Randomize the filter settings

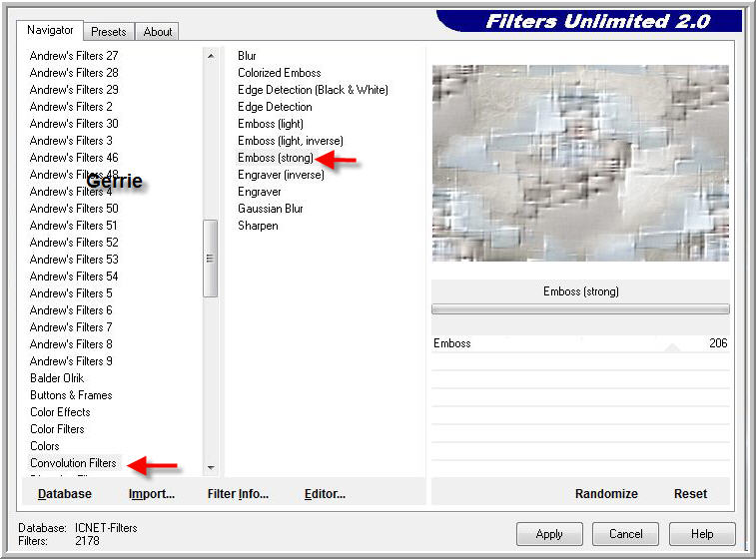point(606,494)
